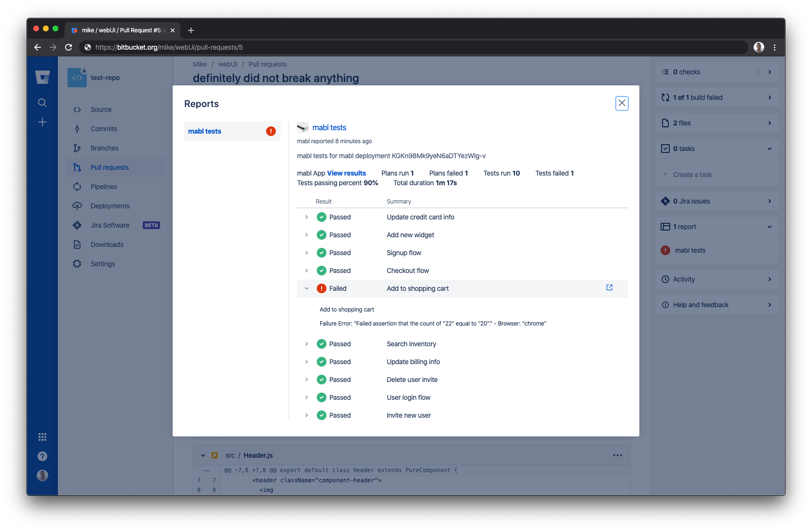Click Passed icon for Signup flow
This screenshot has height=531, width=812.
coord(322,253)
